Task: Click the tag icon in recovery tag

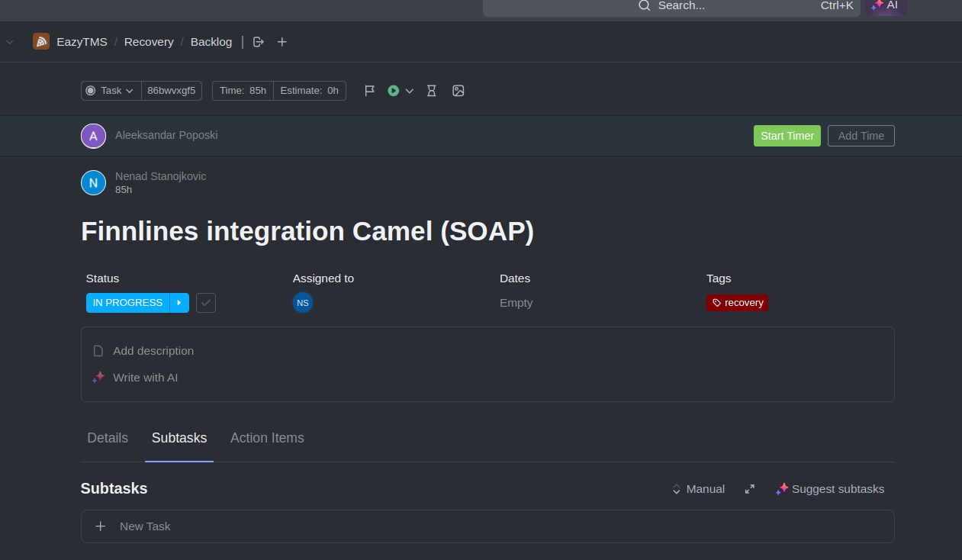Action: pyautogui.click(x=716, y=303)
